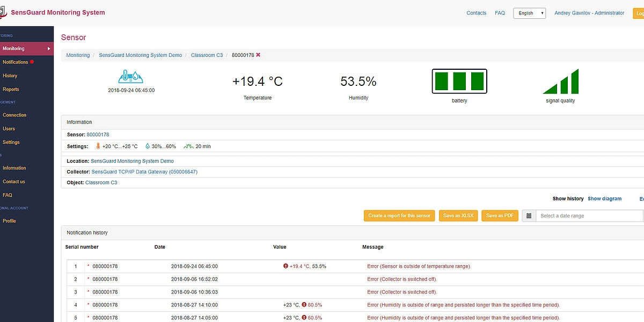Open Profile in the sidebar
The height and width of the screenshot is (322, 644).
[9, 221]
